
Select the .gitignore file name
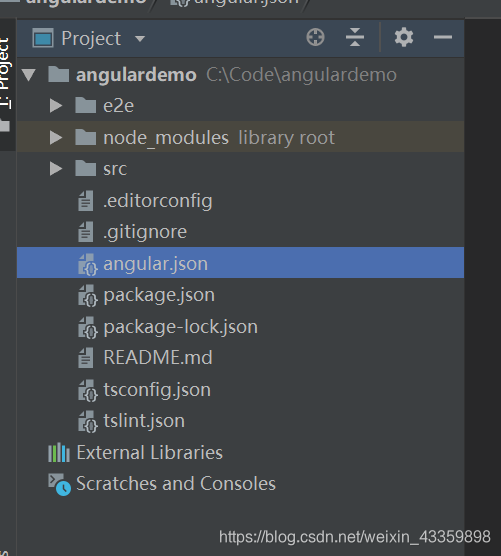tap(145, 233)
